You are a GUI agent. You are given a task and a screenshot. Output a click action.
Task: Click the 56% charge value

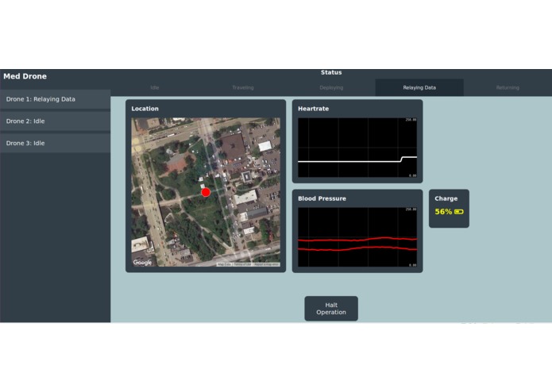[x=443, y=212]
